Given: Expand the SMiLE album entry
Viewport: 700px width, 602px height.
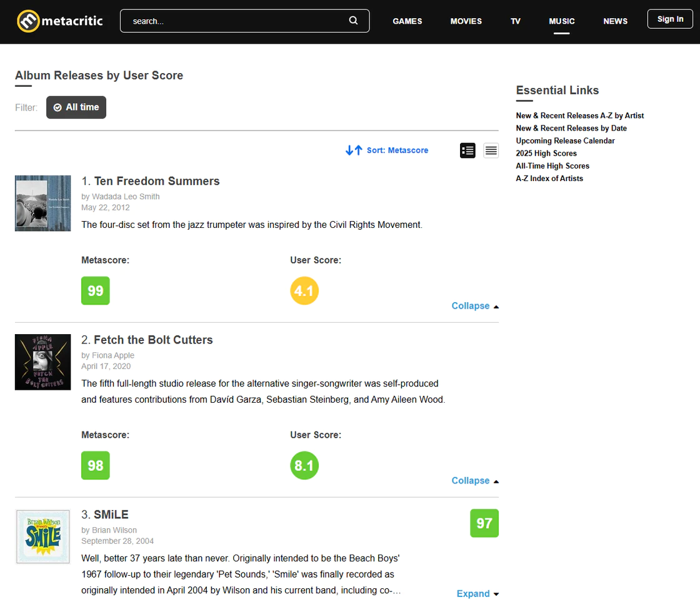Looking at the screenshot, I should [x=477, y=594].
